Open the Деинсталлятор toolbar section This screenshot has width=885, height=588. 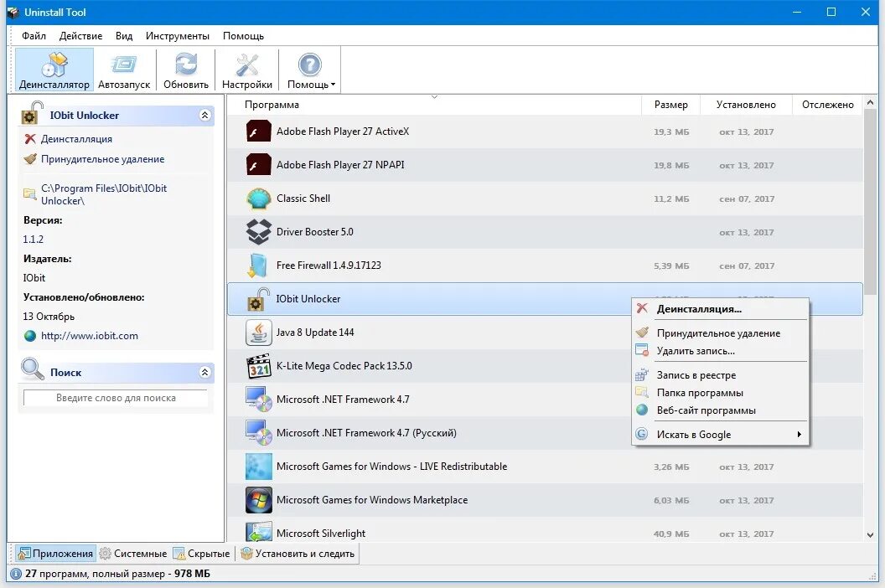pyautogui.click(x=54, y=70)
